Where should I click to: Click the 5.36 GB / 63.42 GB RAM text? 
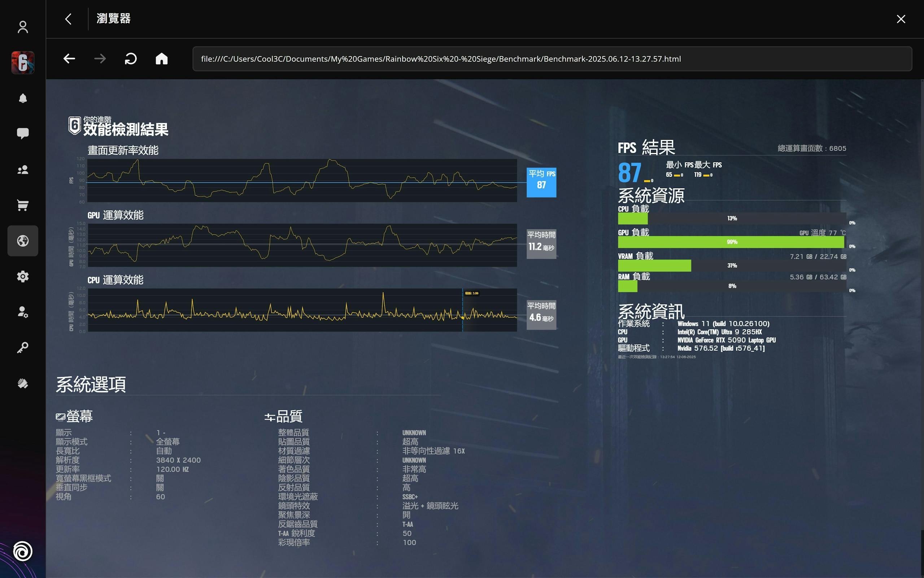(818, 277)
